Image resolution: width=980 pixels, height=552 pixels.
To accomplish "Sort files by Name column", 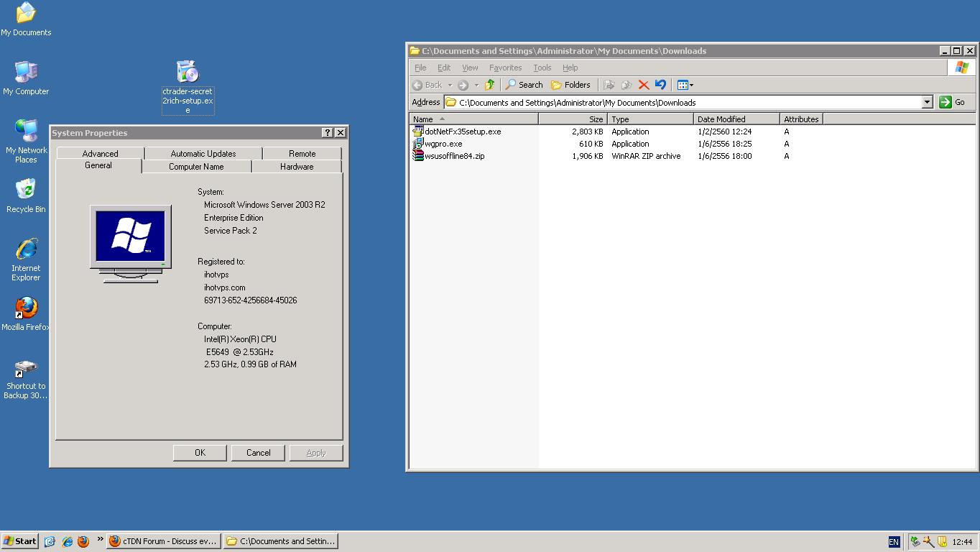I will point(474,119).
